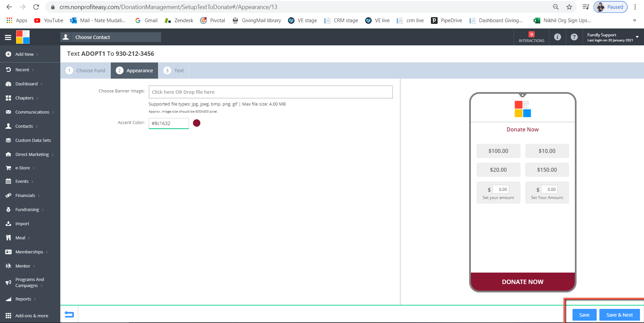Click the Programs And Campaigns megaphone icon
The height and width of the screenshot is (323, 644).
click(8, 282)
